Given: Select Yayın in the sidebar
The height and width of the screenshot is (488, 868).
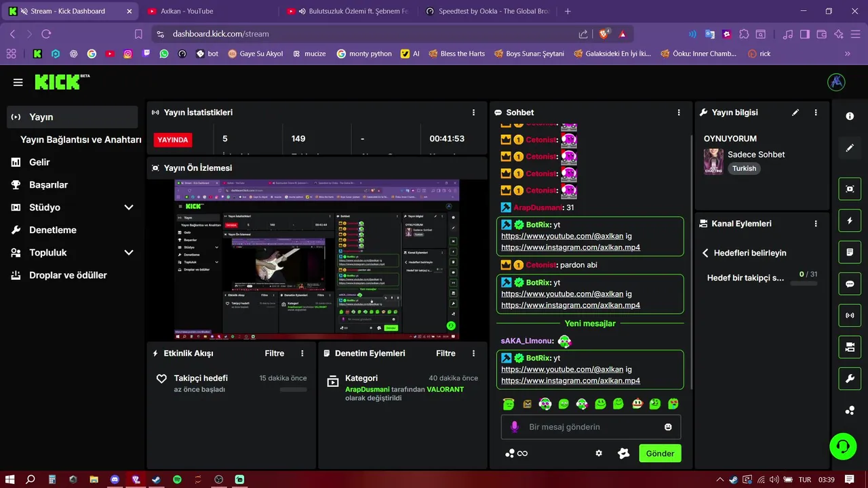Looking at the screenshot, I should (x=73, y=117).
